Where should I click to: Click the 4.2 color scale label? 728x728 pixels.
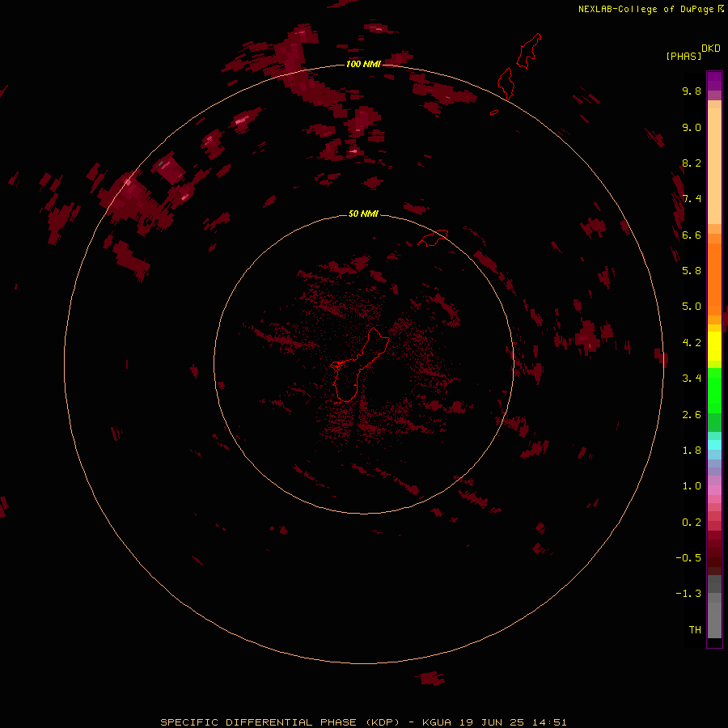692,343
